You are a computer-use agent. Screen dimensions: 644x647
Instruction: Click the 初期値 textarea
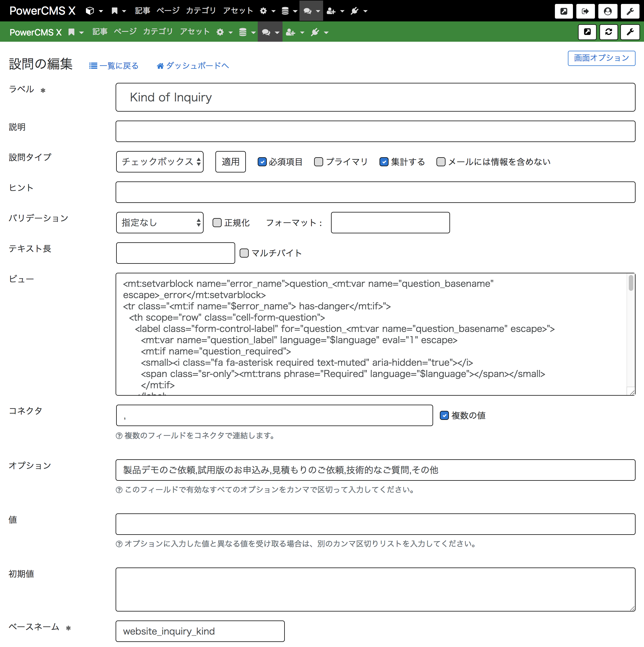tap(375, 590)
